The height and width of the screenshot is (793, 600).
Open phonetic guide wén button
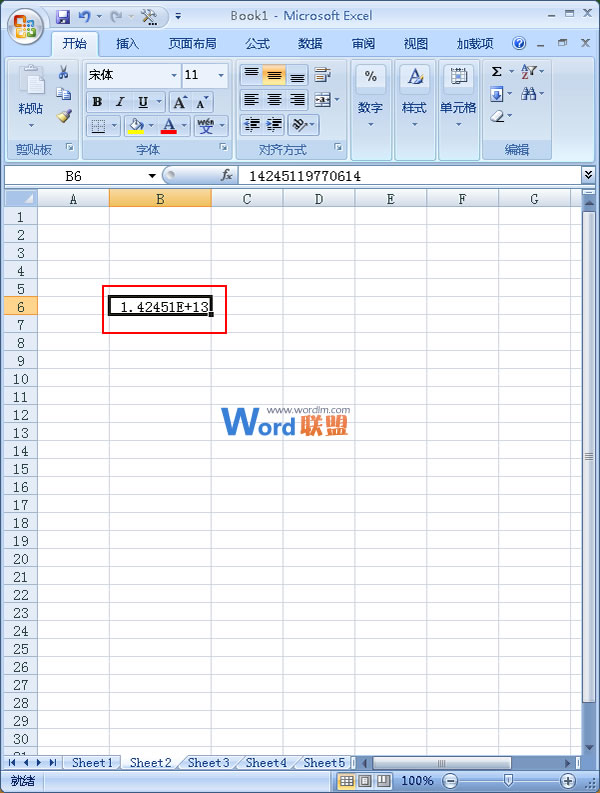click(205, 125)
